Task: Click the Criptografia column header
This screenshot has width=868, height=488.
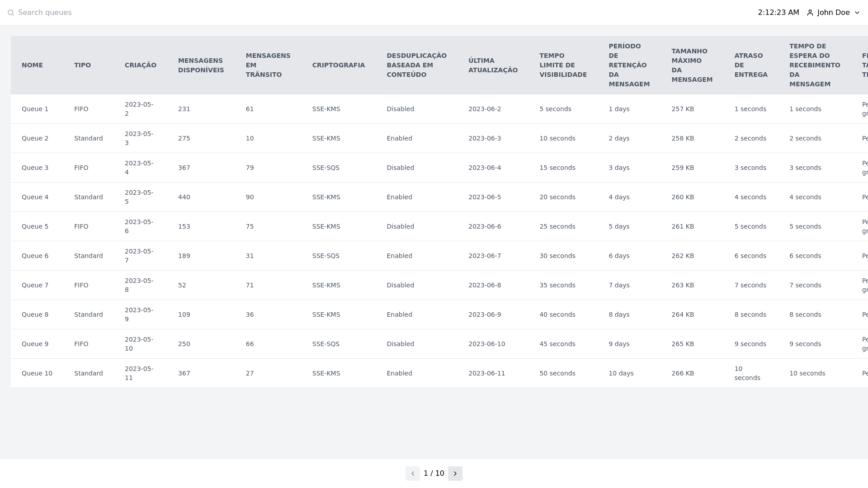Action: [338, 65]
